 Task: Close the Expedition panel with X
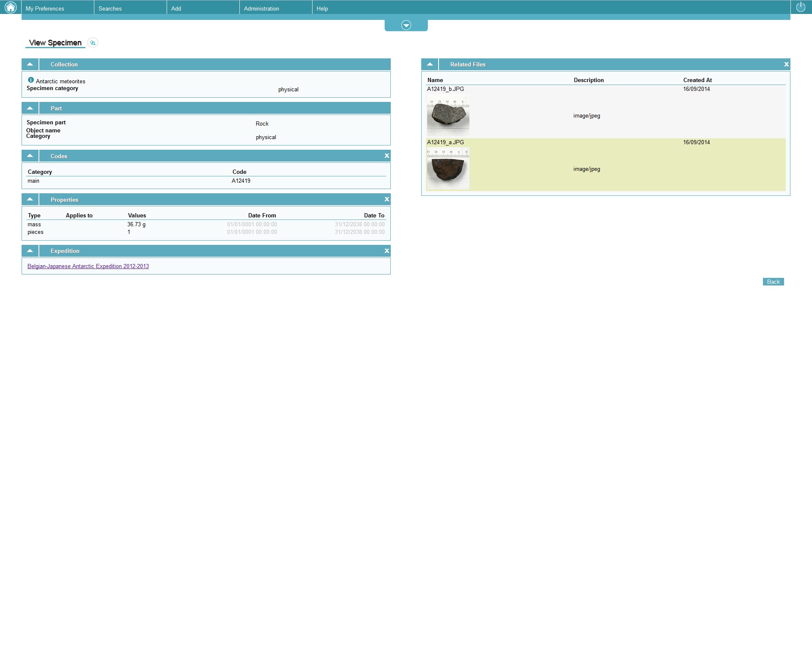pos(387,251)
